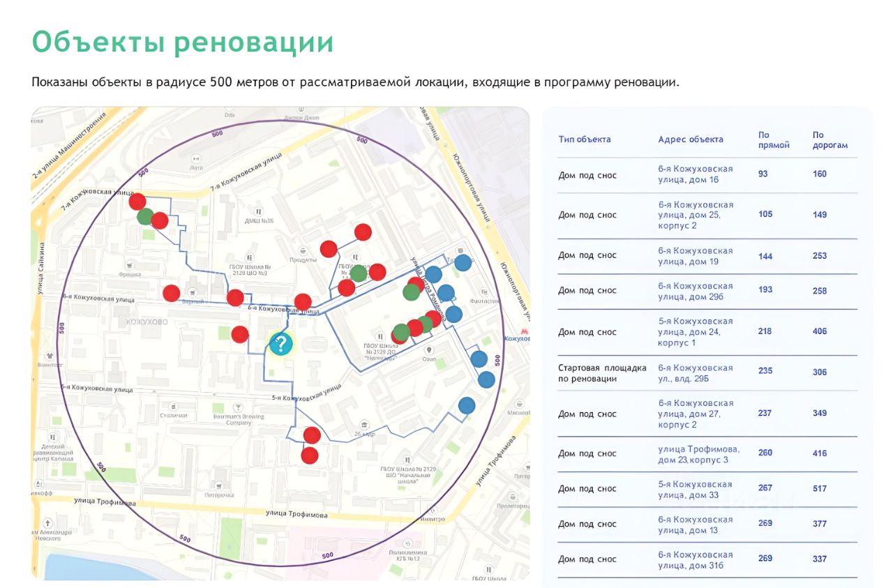Click the Вернай shop icon
Screen dimensions: 893x588
(193, 294)
